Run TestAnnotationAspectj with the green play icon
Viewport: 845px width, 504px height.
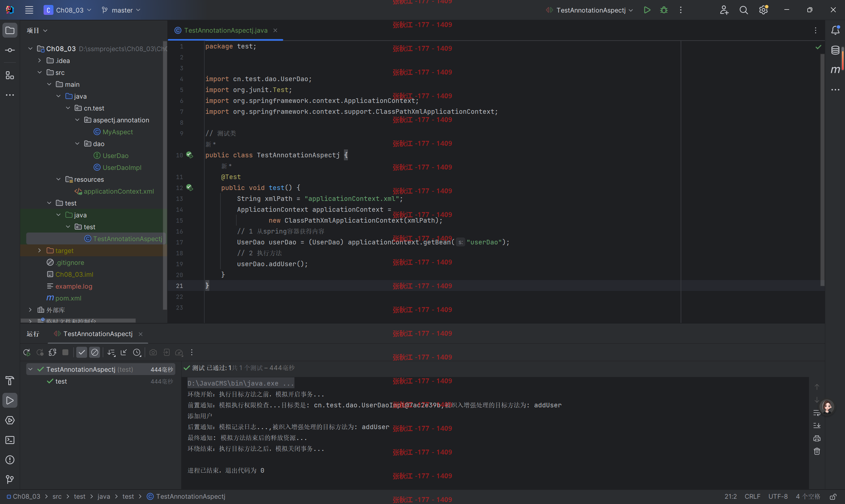[647, 10]
